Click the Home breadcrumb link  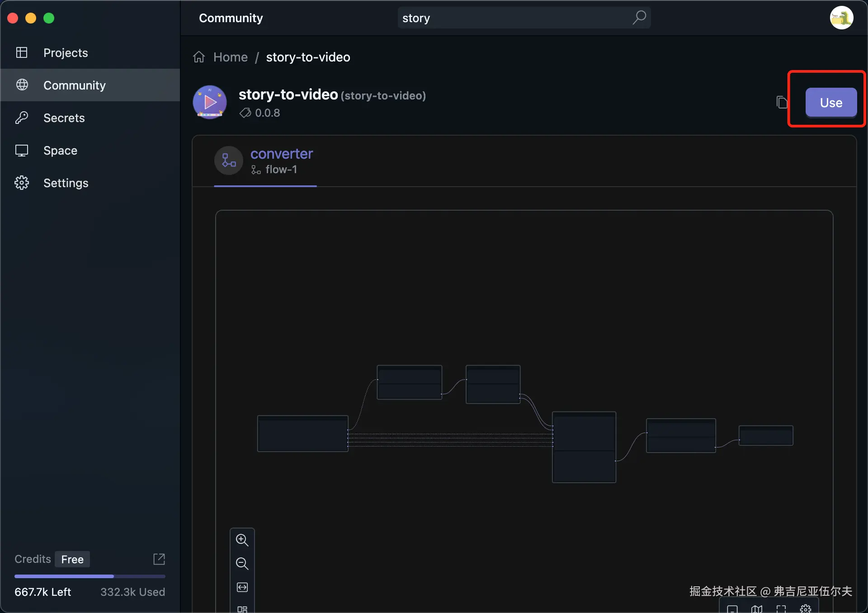pyautogui.click(x=230, y=57)
